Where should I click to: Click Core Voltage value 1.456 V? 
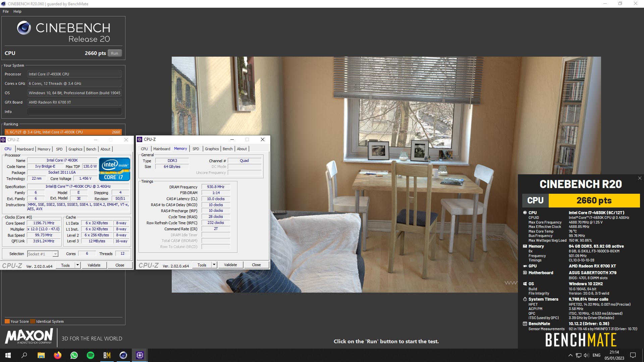[x=85, y=179]
